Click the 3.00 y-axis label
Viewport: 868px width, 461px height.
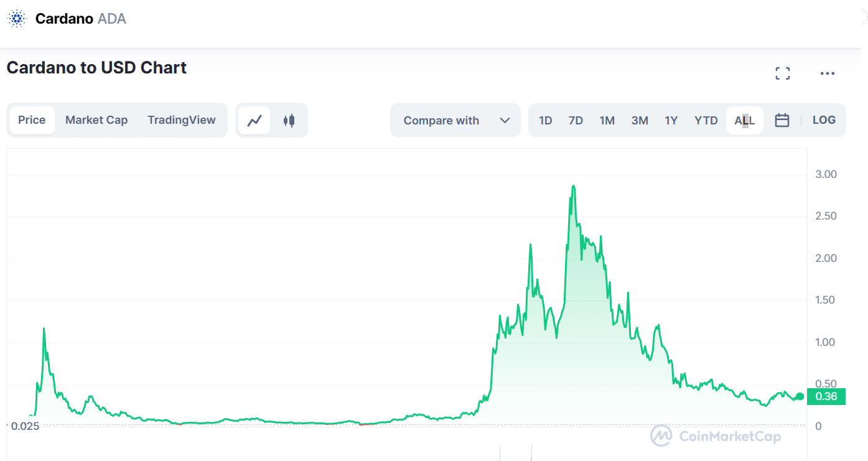pyautogui.click(x=826, y=174)
